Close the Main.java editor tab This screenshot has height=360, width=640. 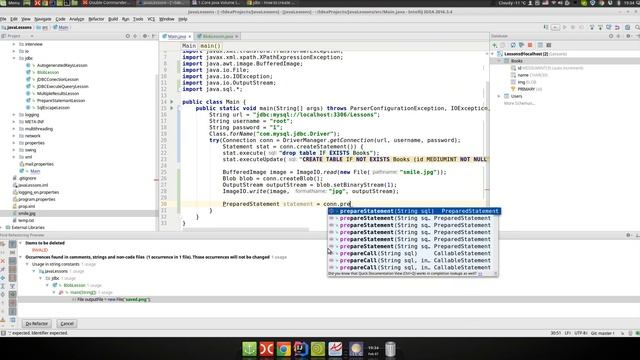point(190,36)
